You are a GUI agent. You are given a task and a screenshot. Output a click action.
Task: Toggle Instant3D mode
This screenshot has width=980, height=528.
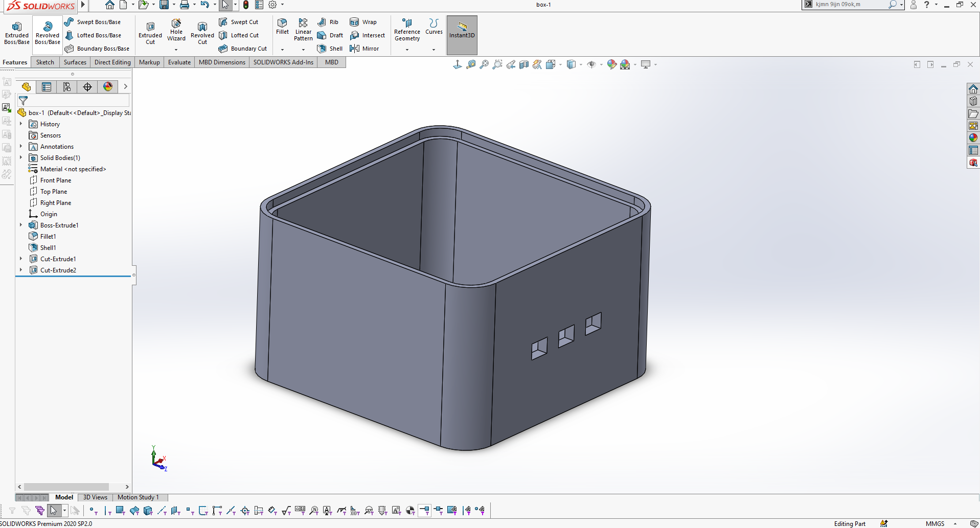(x=462, y=35)
